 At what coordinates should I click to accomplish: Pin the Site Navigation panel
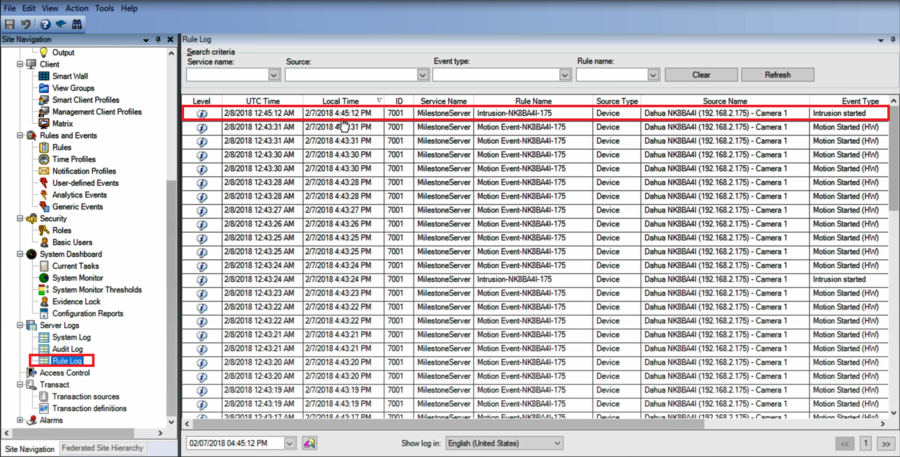click(x=158, y=40)
